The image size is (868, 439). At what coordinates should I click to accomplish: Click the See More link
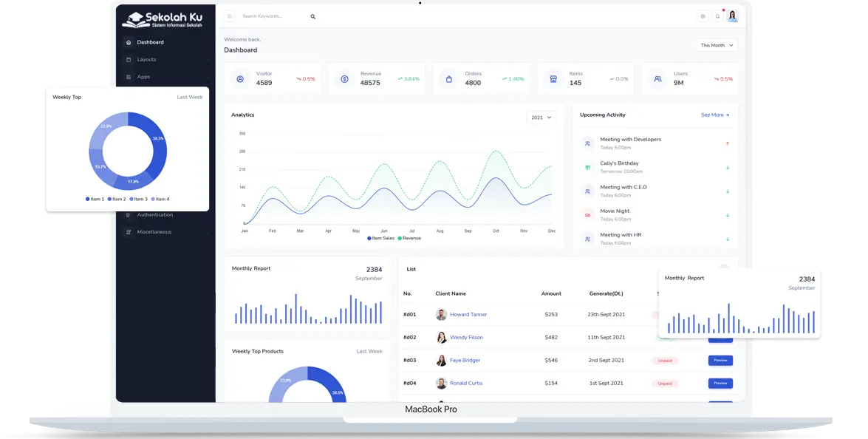(x=714, y=115)
